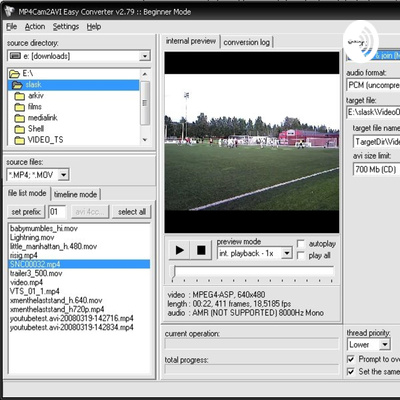
Task: Open the source files filter dropdown
Action: tap(64, 175)
